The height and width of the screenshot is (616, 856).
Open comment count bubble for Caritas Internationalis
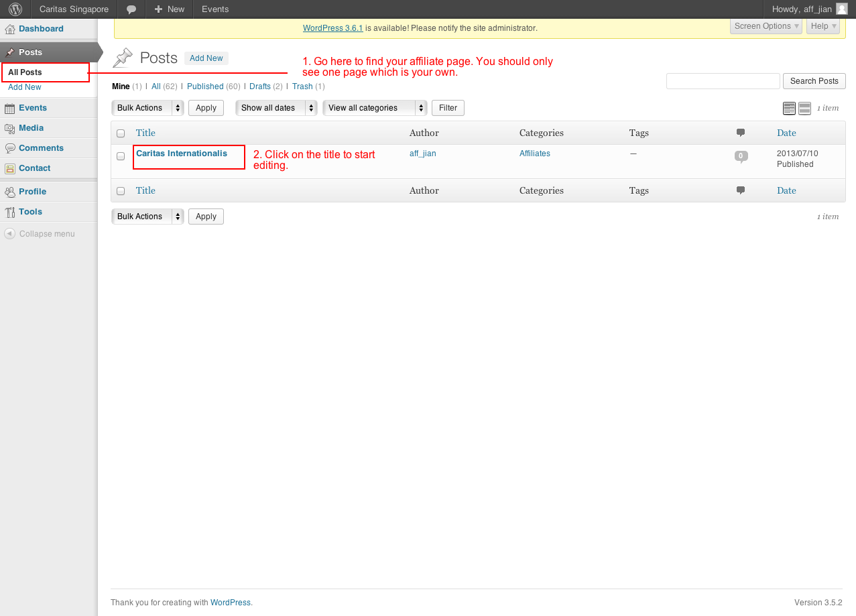click(x=741, y=156)
